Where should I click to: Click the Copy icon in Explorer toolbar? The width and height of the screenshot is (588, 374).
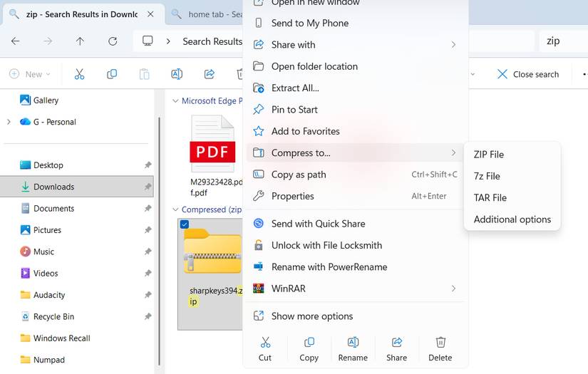[x=112, y=74]
